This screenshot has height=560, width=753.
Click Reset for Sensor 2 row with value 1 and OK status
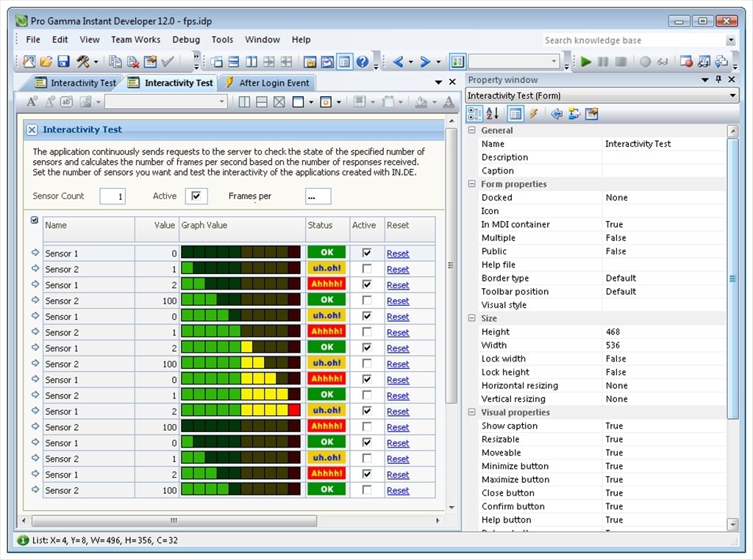[x=398, y=396]
